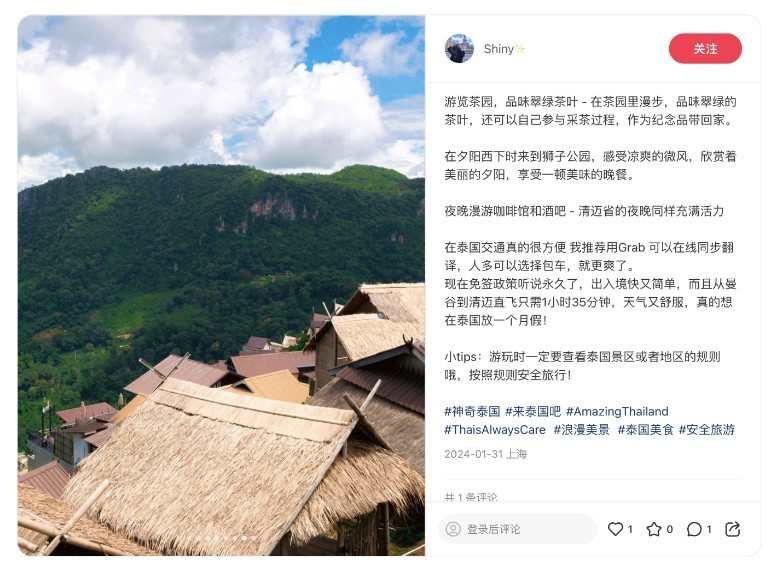The height and width of the screenshot is (576, 784).
Task: Open the #浪漫美景 hashtag
Action: pyautogui.click(x=582, y=430)
